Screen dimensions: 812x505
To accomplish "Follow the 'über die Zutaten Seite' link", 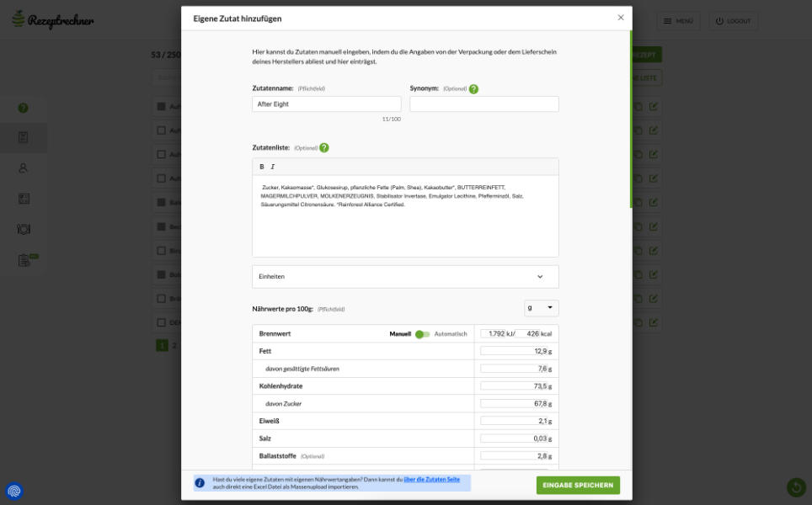I will click(x=431, y=479).
